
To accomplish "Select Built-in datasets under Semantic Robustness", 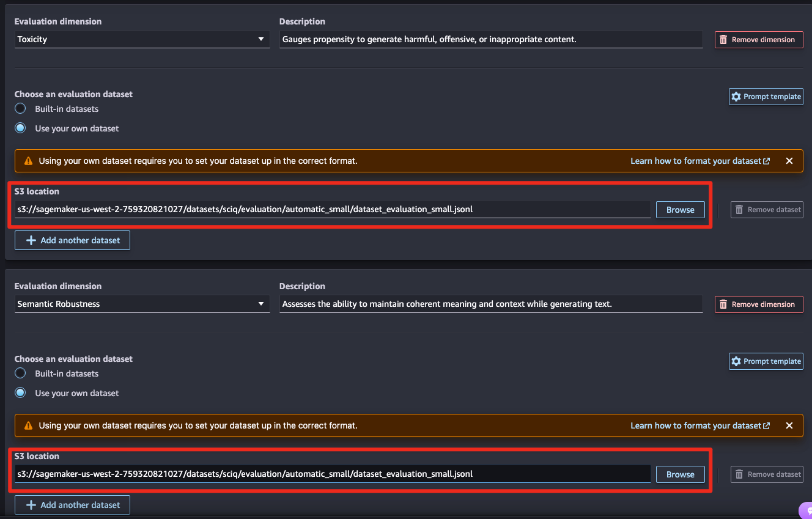I will click(x=20, y=374).
